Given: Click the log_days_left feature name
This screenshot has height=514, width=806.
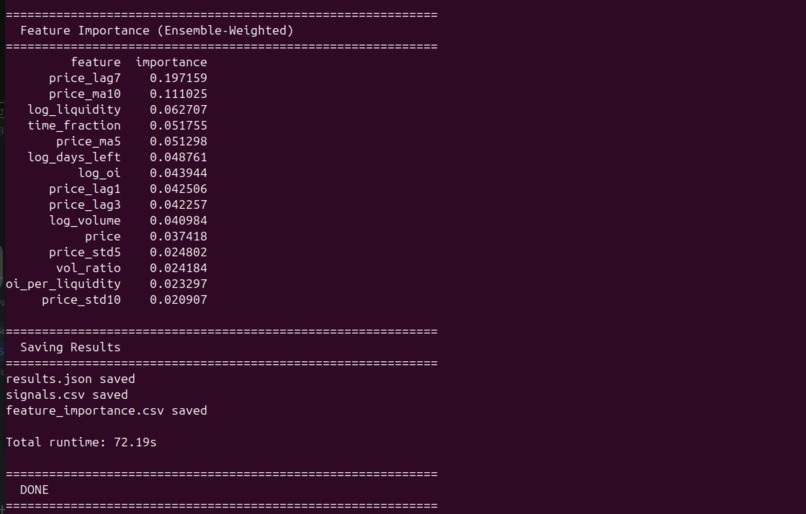Looking at the screenshot, I should point(74,157).
